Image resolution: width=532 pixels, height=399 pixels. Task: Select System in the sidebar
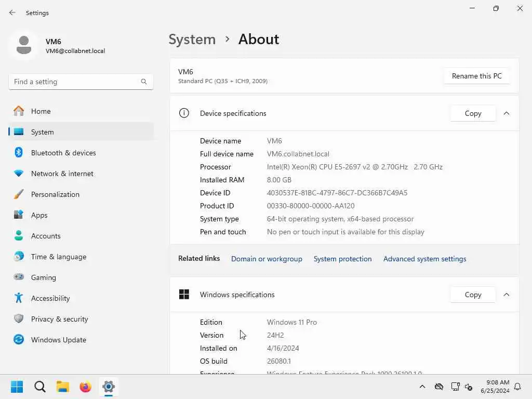81,132
